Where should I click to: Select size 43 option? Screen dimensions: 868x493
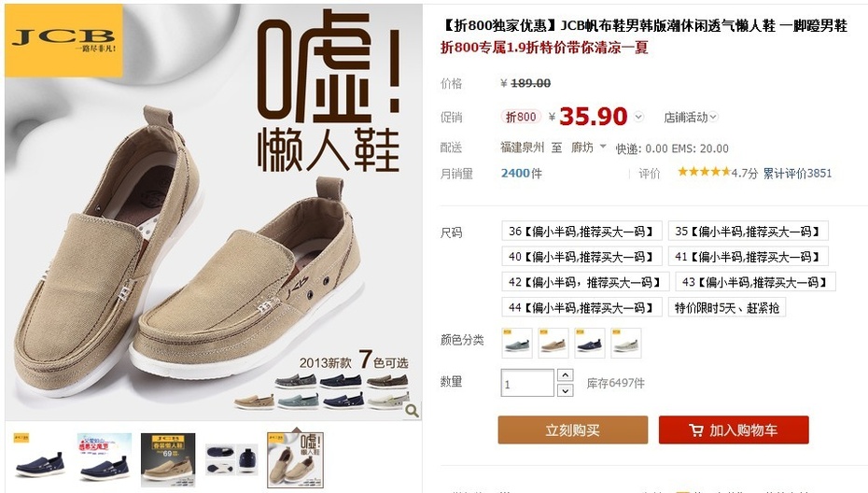(x=755, y=282)
